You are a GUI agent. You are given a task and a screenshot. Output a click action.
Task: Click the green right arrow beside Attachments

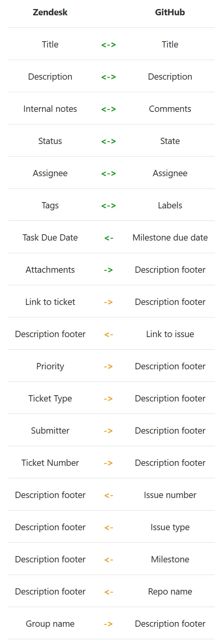coord(108,270)
